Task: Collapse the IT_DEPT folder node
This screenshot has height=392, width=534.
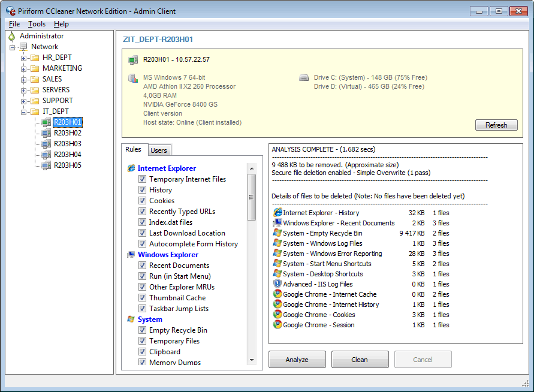Action: 23,112
